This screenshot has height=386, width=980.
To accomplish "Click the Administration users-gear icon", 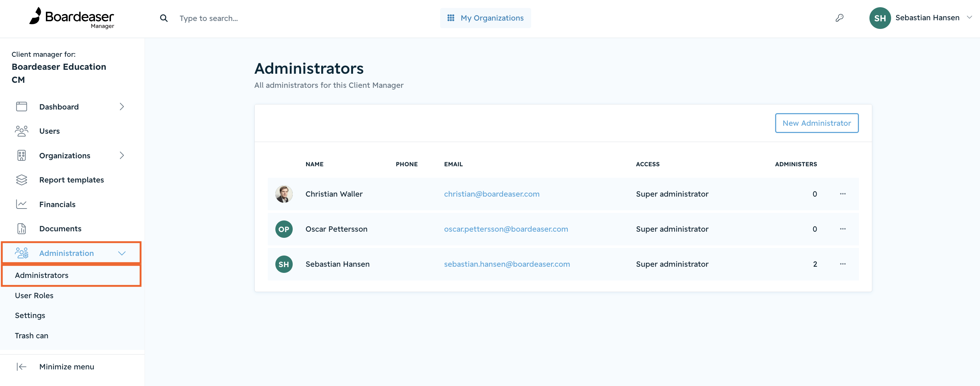I will click(22, 253).
